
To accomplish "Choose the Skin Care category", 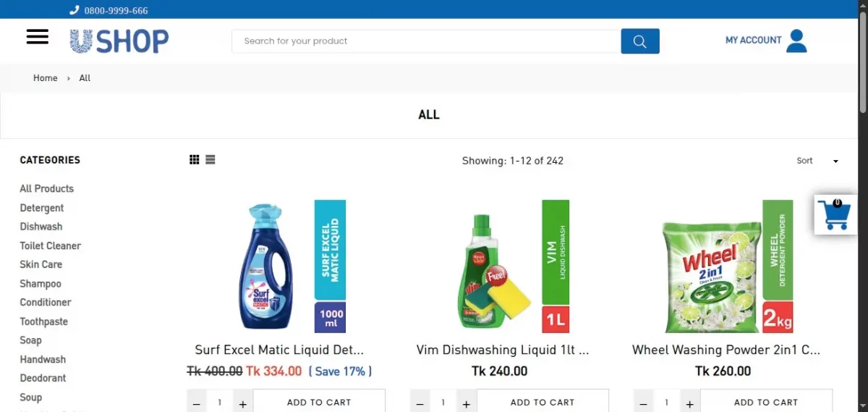I will tap(41, 264).
